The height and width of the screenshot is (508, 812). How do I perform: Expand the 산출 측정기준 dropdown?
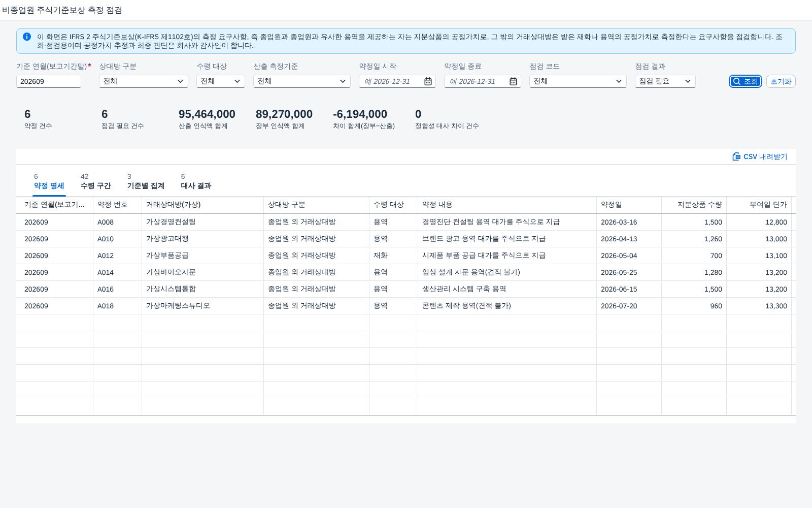tap(302, 81)
